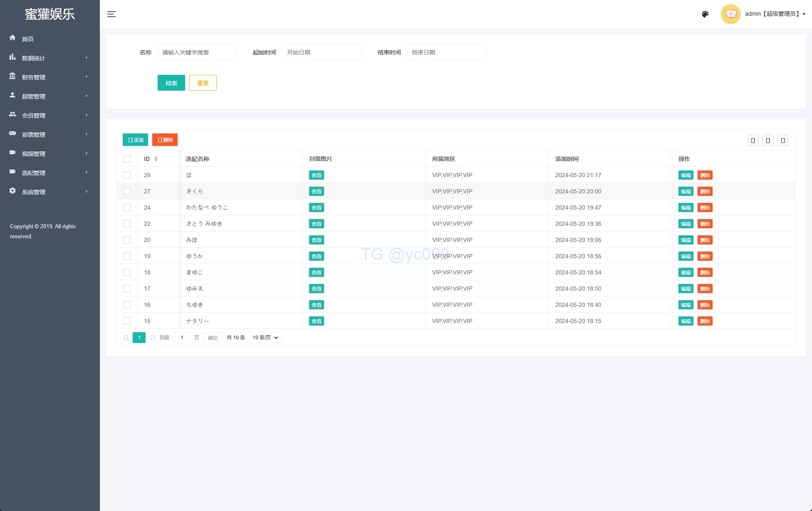The image size is (812, 511).
Task: Click the 检索 search button
Action: pos(171,83)
